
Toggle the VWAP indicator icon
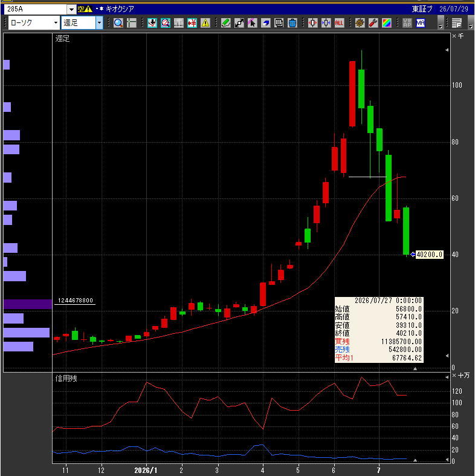coord(407,23)
